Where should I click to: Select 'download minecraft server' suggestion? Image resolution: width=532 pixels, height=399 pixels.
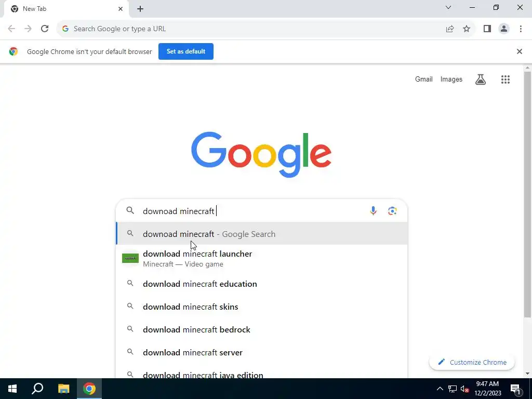click(262, 352)
